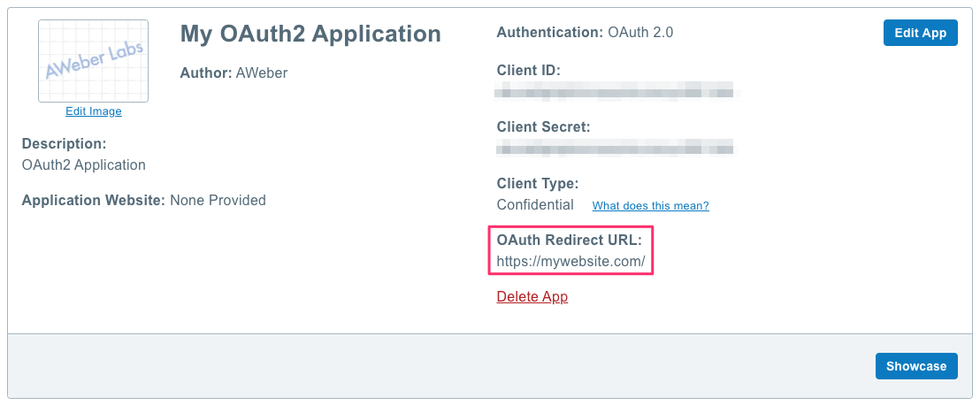The image size is (980, 405).
Task: Click the 'Client Type:' label
Action: (x=538, y=183)
